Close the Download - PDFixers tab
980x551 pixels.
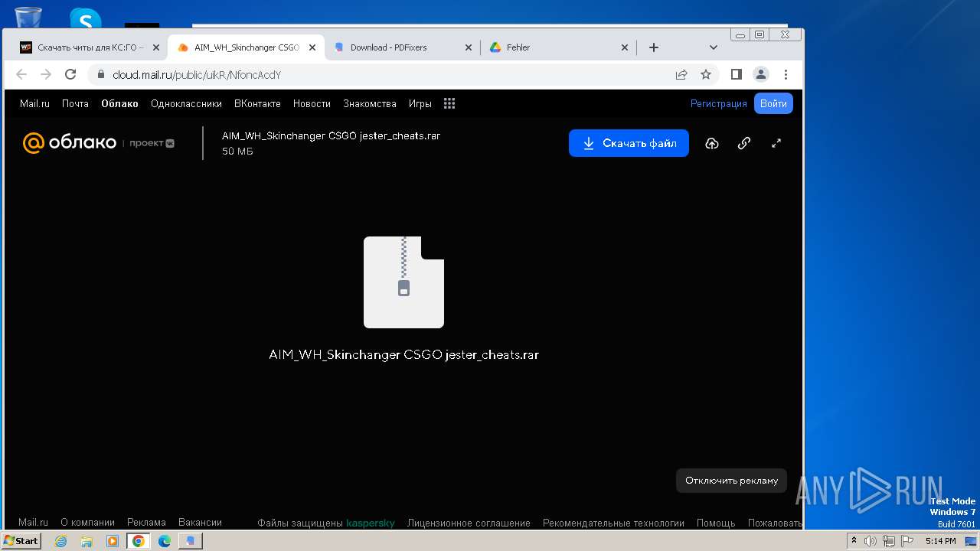coord(469,47)
